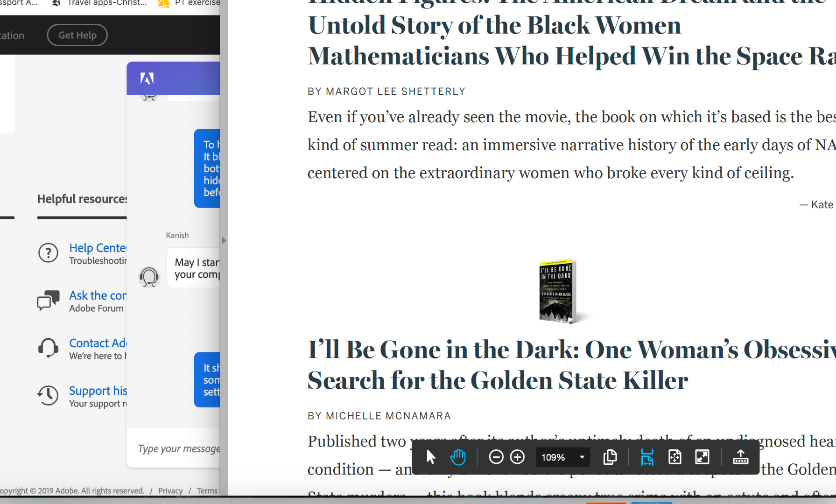Click the 'Adobe Forum' subtitle text

tap(97, 308)
